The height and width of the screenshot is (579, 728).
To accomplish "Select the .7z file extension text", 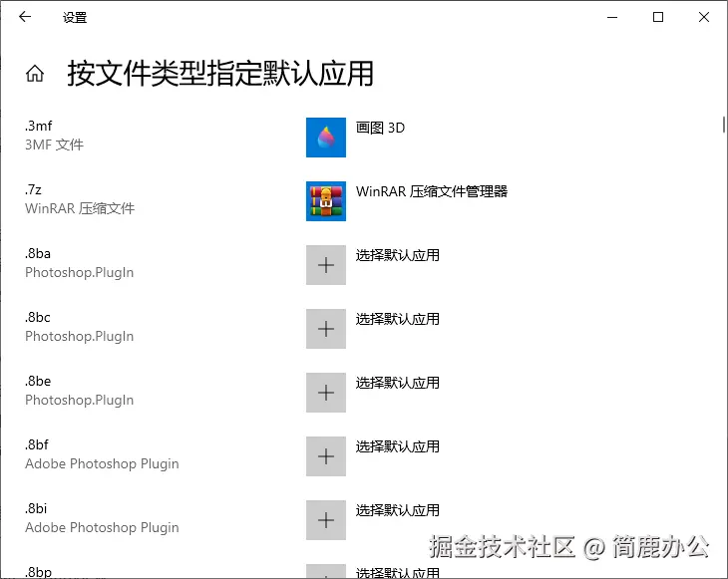I will (x=34, y=189).
